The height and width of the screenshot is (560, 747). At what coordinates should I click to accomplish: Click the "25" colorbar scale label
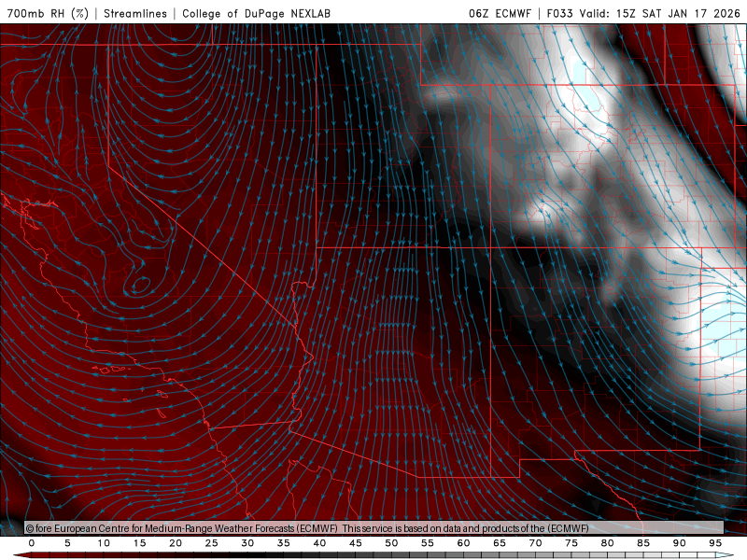212,543
